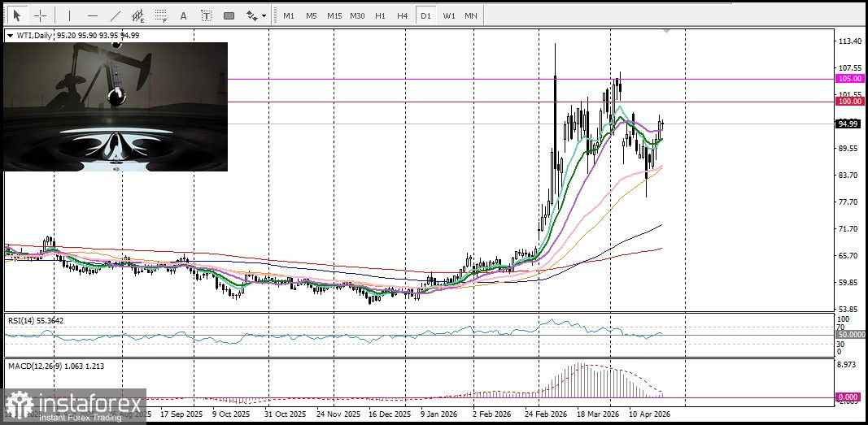Select the MN monthly timeframe
The image size is (868, 425).
[470, 15]
